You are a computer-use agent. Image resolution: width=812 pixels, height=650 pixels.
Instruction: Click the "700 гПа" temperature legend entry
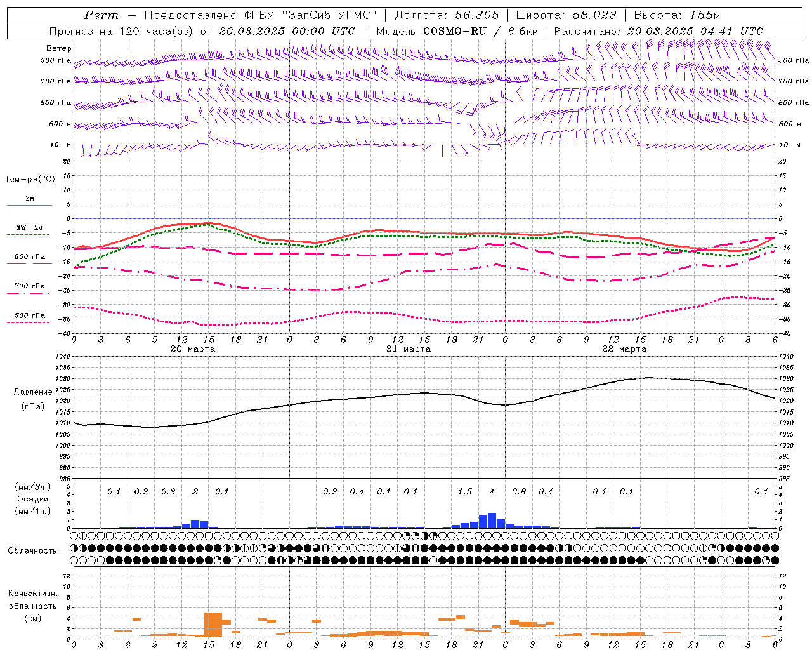[x=30, y=286]
